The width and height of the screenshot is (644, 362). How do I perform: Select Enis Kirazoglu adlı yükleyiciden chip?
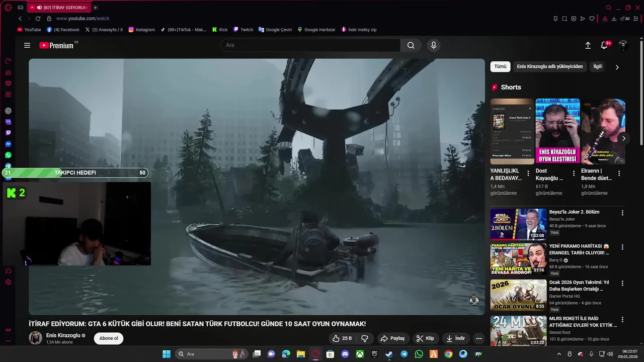click(x=550, y=66)
